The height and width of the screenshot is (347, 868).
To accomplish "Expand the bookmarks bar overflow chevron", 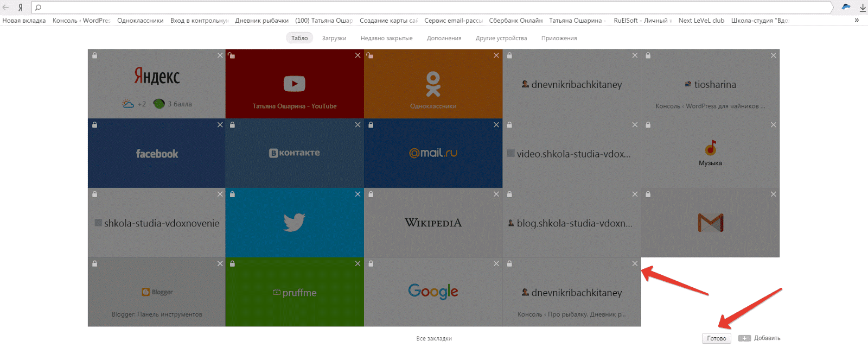I will 857,21.
